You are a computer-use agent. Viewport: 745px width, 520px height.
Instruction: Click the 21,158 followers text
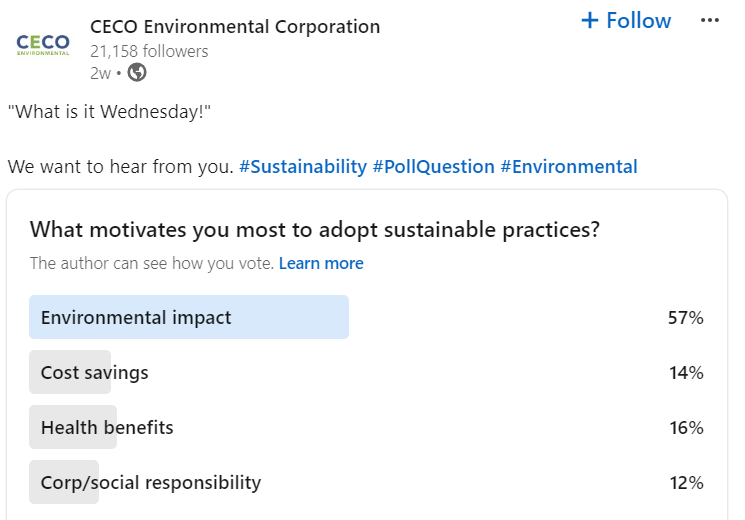click(x=149, y=50)
